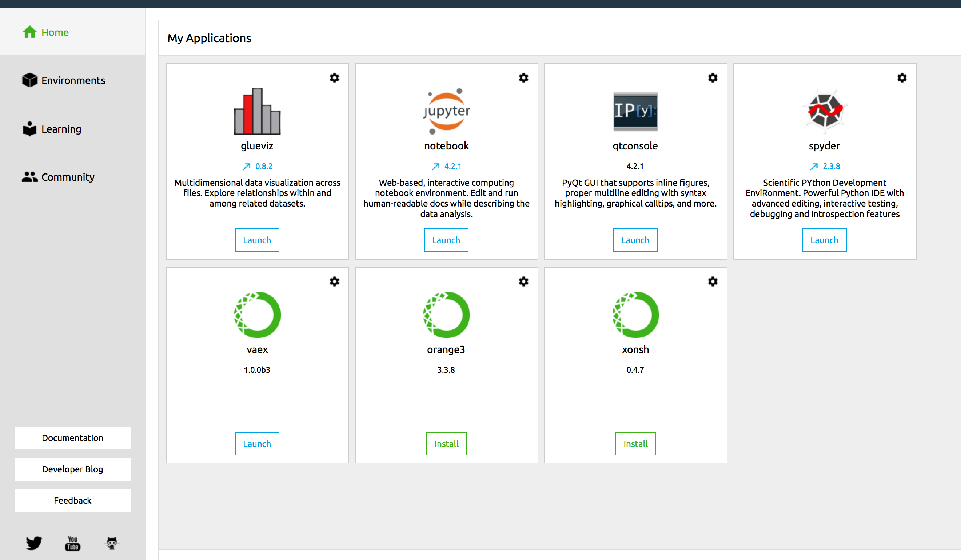Click the notebook tile gear icon
This screenshot has height=560, width=961.
coord(523,78)
